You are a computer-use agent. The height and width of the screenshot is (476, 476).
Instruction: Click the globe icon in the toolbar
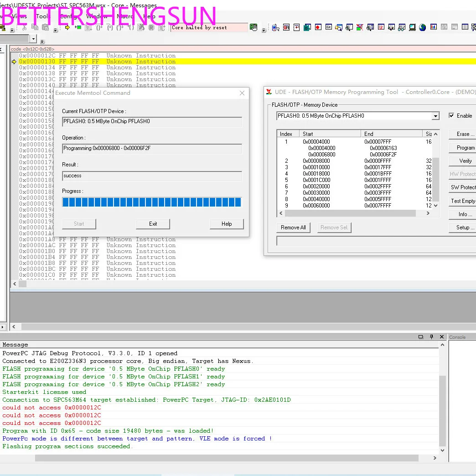(422, 27)
